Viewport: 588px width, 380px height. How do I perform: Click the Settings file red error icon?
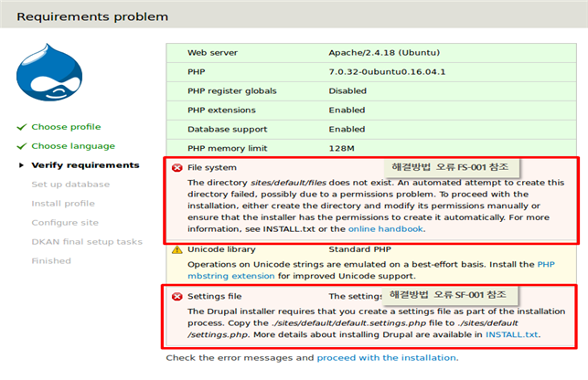click(177, 297)
